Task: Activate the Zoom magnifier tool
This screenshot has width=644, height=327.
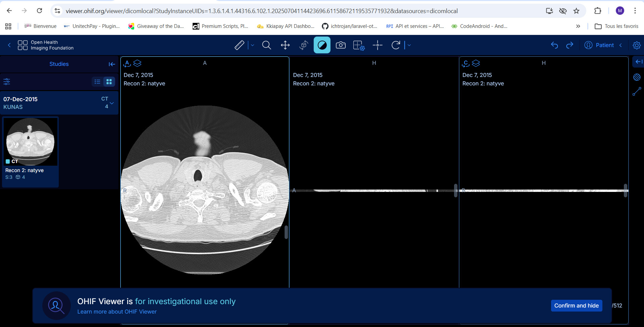Action: point(266,45)
